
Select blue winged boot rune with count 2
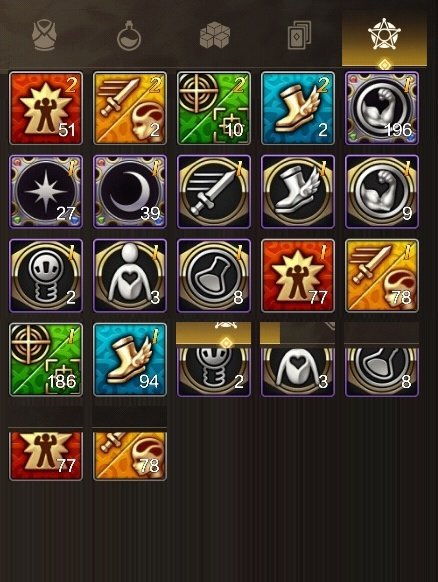pyautogui.click(x=298, y=108)
